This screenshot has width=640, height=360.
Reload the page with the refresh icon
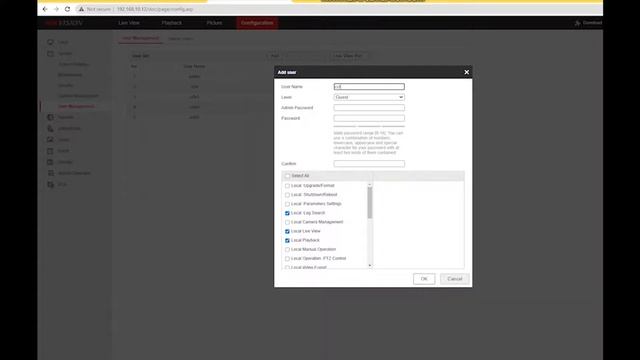tap(67, 9)
